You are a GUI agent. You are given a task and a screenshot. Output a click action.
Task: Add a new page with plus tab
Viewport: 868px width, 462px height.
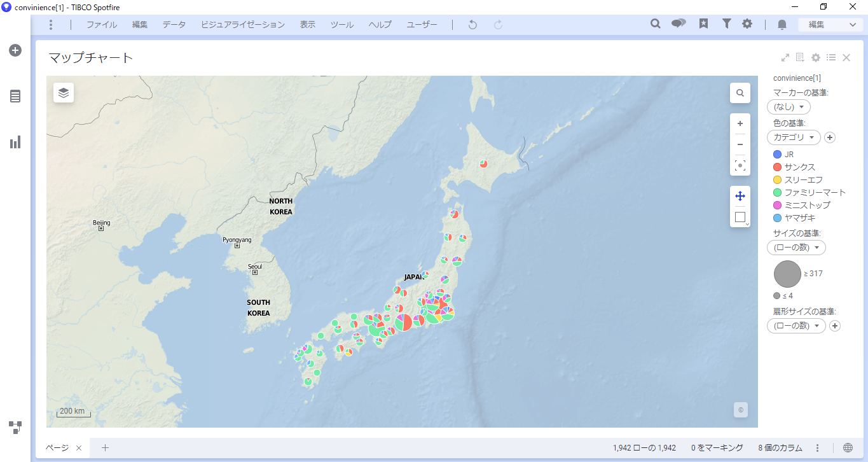(106, 448)
